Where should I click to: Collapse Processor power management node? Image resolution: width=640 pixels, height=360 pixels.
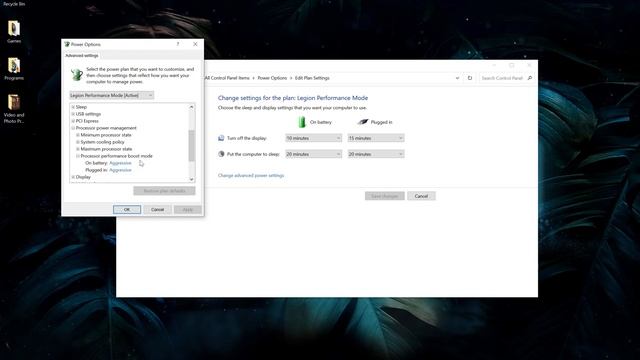[73, 128]
